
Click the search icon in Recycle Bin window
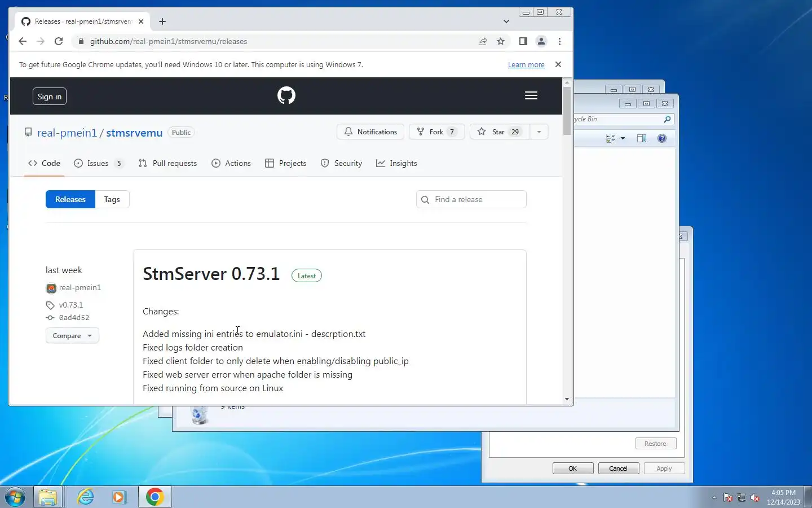(x=667, y=119)
